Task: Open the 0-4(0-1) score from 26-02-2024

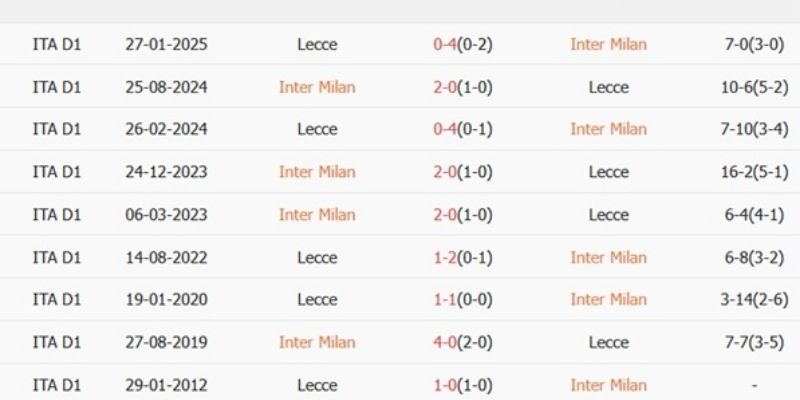Action: 462,129
